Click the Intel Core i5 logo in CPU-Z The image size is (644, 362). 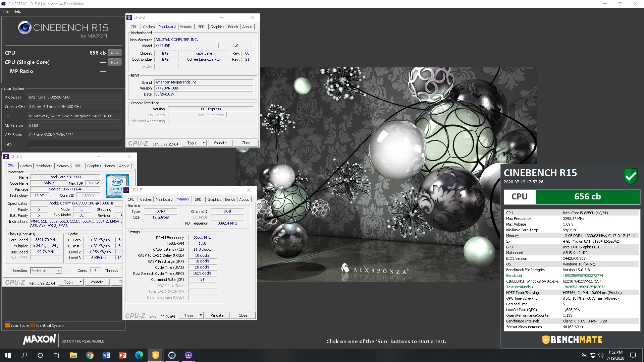(117, 185)
